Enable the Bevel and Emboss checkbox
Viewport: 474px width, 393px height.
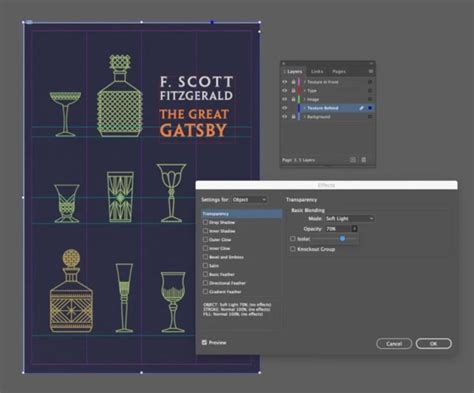tap(205, 257)
